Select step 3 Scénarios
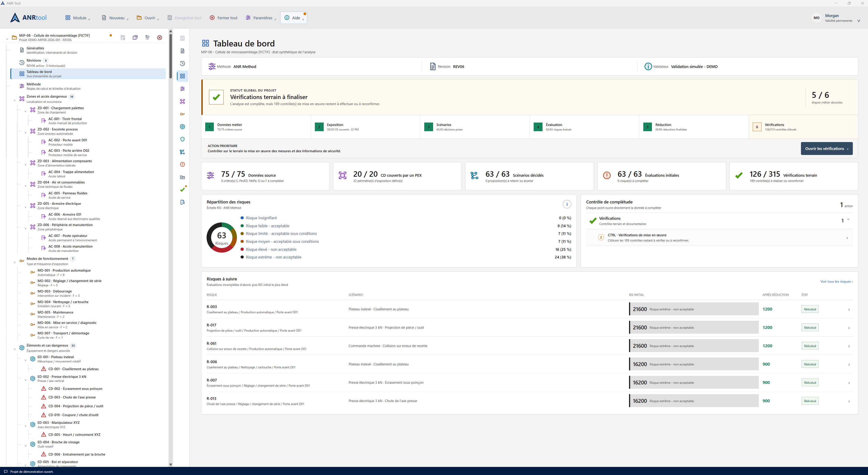The height and width of the screenshot is (475, 868). click(x=475, y=127)
